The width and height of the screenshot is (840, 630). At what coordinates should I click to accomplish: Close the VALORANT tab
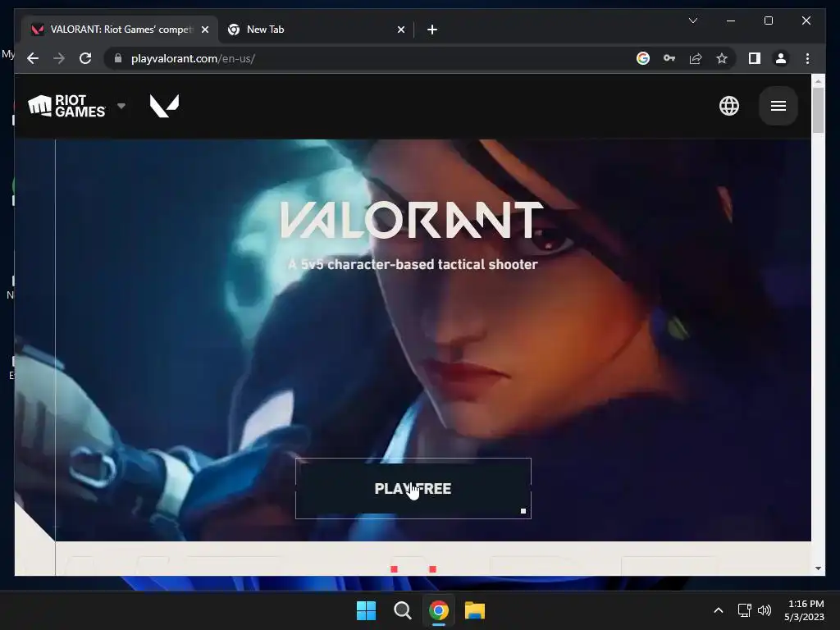click(205, 30)
